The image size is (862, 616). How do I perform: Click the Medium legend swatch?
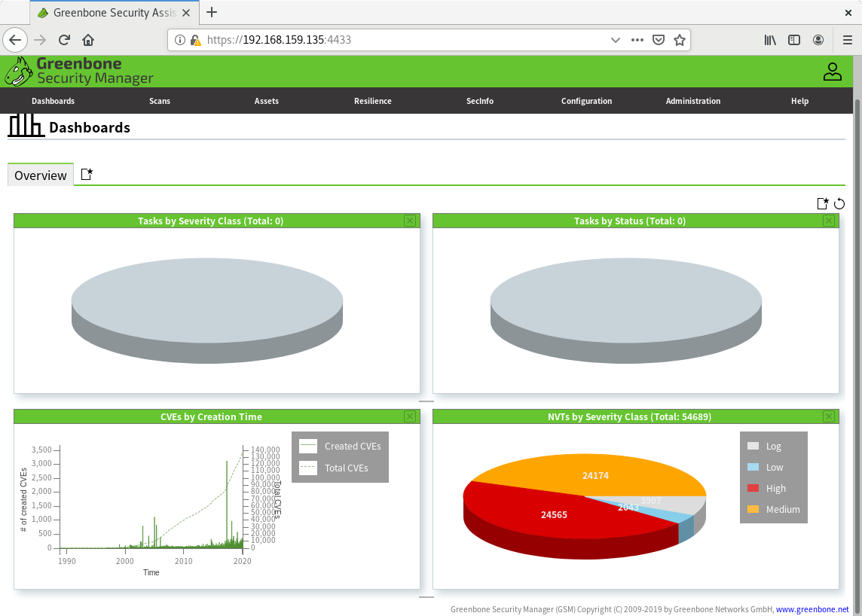(x=753, y=509)
